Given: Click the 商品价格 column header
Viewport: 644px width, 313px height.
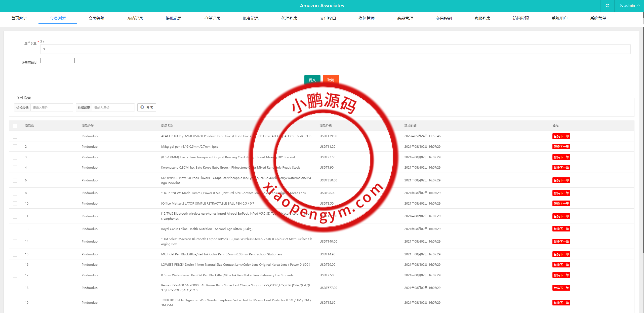Looking at the screenshot, I should tap(326, 126).
